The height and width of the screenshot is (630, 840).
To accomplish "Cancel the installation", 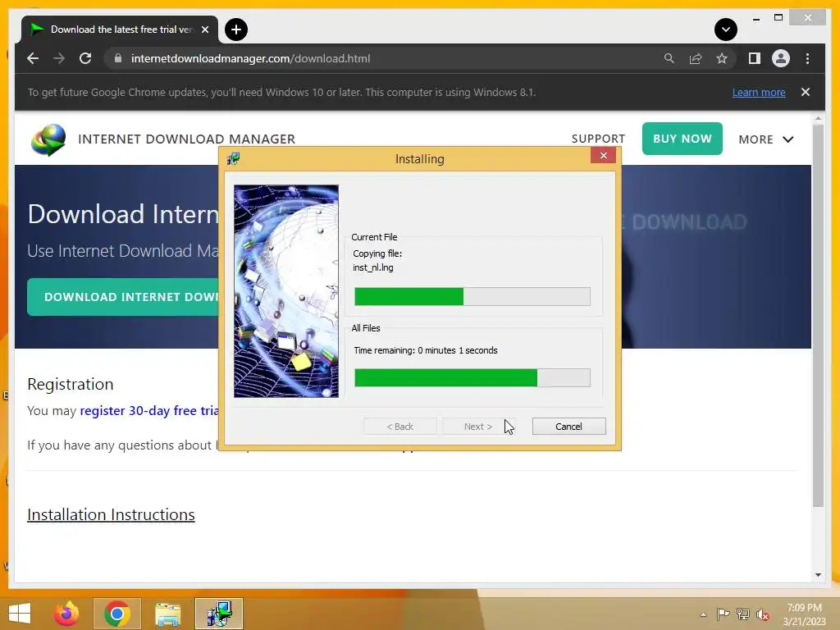I will [x=568, y=427].
